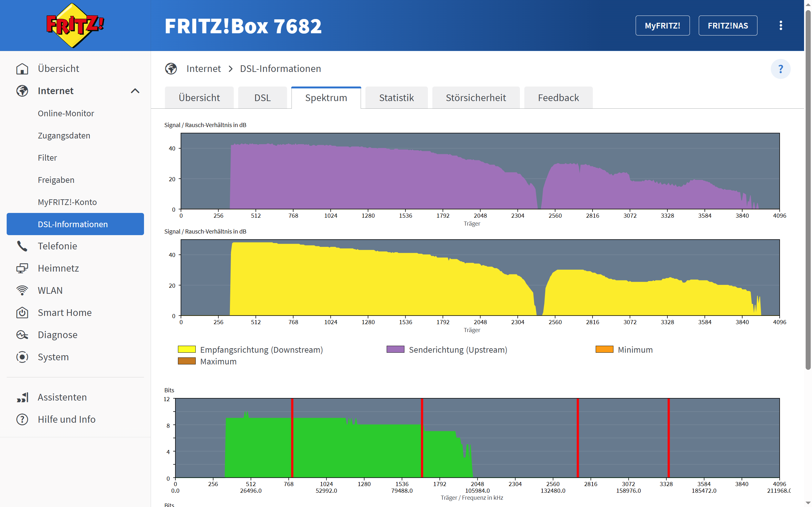
Task: Open the Störsicherheit tab
Action: tap(475, 98)
